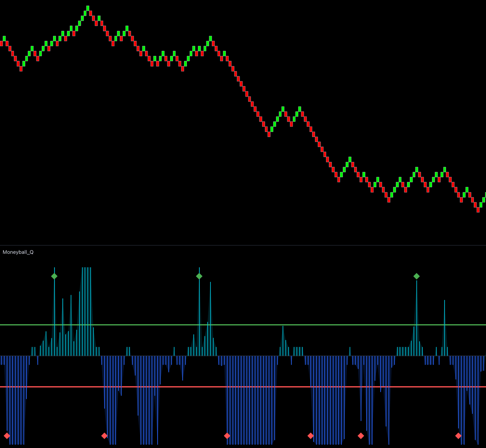Select the final red diamond sell marker

click(x=459, y=436)
